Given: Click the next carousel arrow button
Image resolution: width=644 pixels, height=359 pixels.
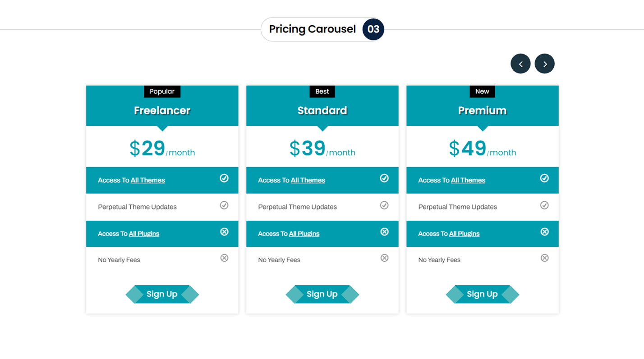Looking at the screenshot, I should 544,64.
